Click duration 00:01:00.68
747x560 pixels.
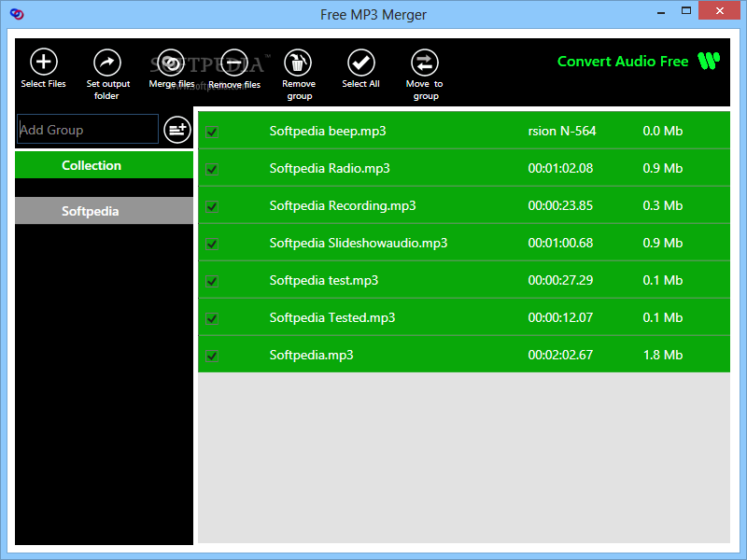point(560,243)
